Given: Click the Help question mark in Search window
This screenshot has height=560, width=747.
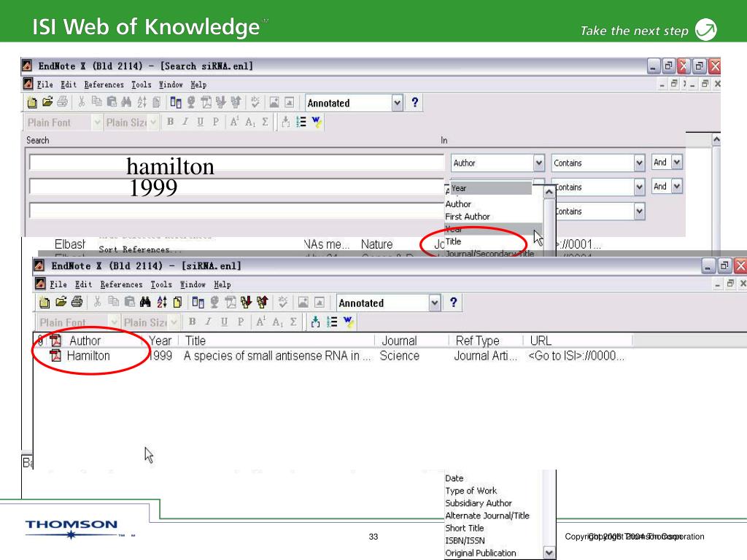Looking at the screenshot, I should 414,102.
